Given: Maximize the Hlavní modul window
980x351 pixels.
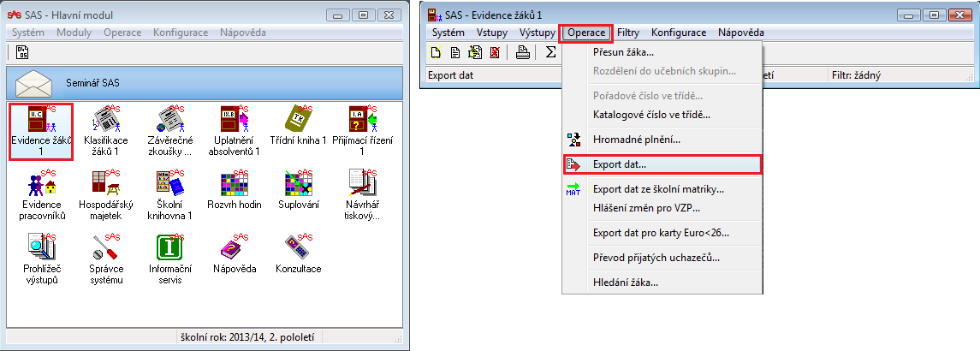Looking at the screenshot, I should 365,15.
